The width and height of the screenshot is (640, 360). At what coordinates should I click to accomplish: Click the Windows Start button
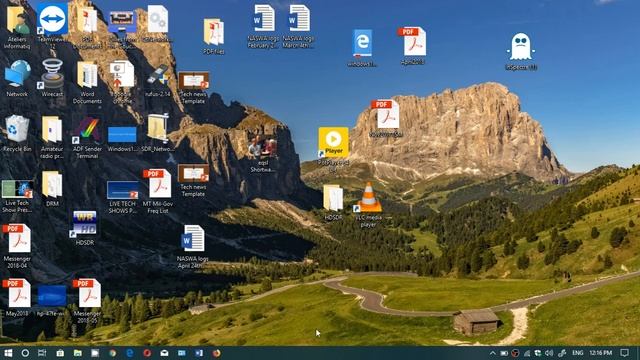pos(8,353)
